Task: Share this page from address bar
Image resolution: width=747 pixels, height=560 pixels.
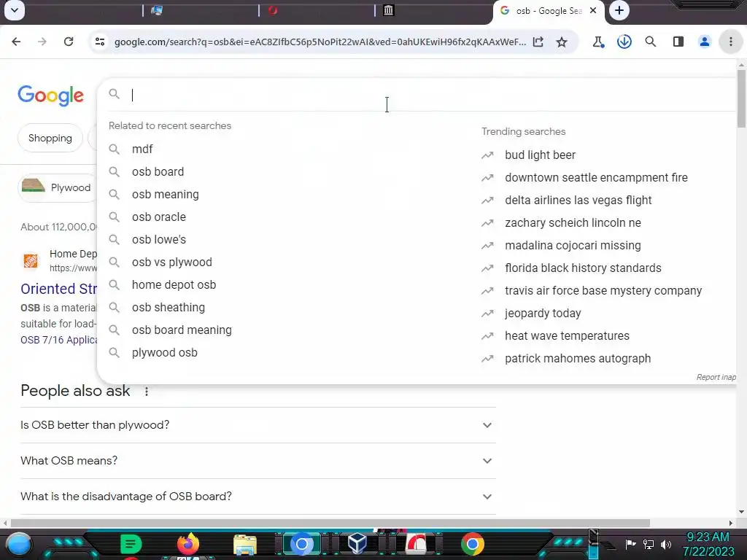Action: pyautogui.click(x=538, y=42)
